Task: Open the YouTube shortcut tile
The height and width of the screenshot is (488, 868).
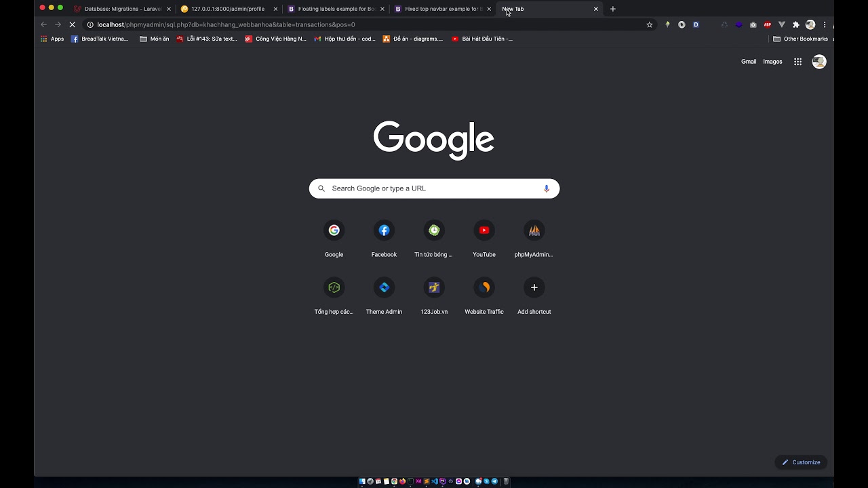Action: 484,239
